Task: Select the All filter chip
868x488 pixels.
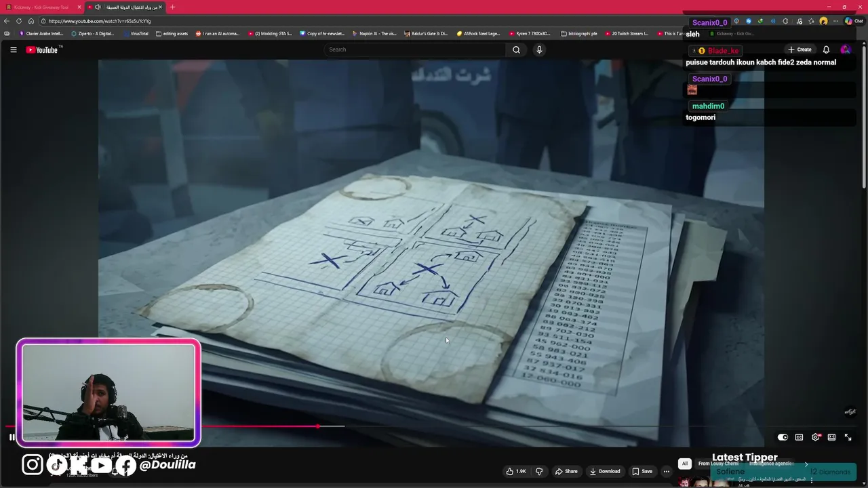Action: coord(685,464)
